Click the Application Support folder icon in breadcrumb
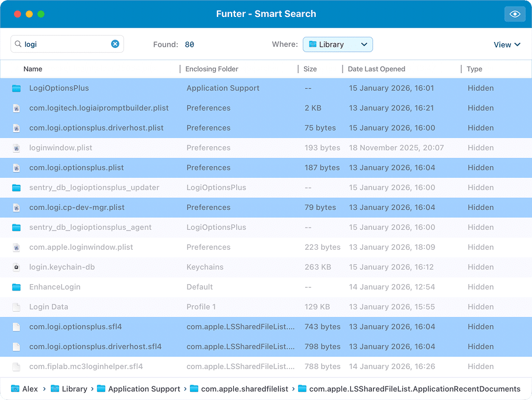Screen dimensions: 532x400 (x=101, y=388)
